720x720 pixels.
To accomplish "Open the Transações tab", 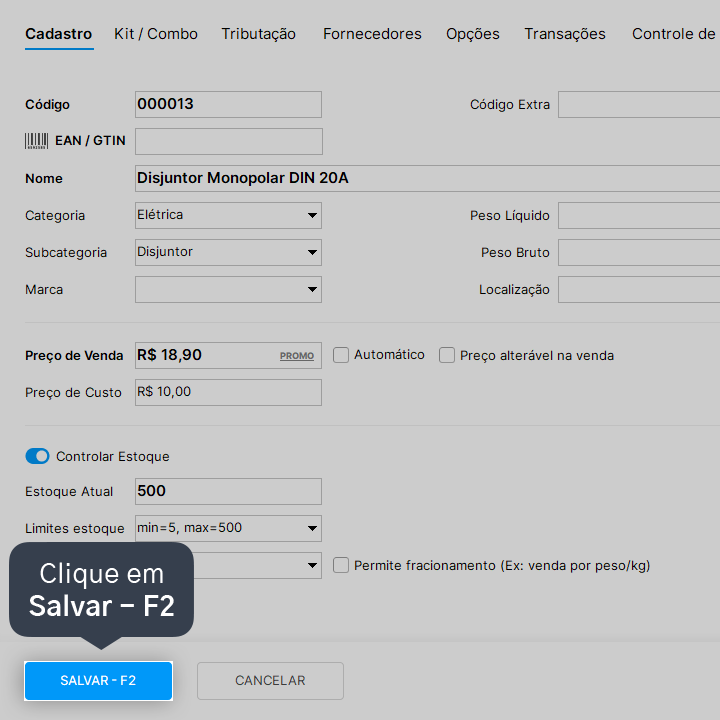I will [x=565, y=34].
